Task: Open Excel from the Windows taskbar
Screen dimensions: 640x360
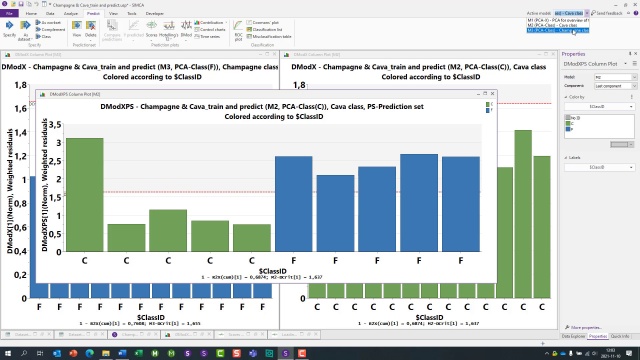Action: pos(138,353)
